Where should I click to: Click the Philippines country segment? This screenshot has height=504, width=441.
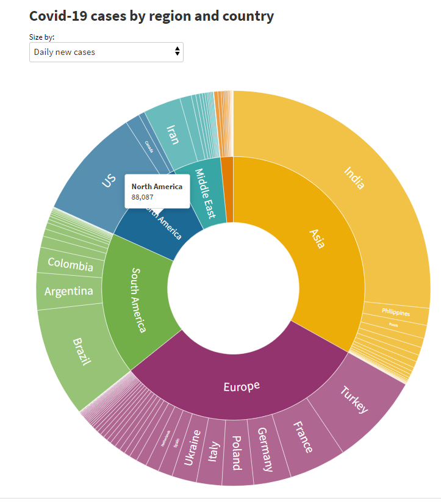pos(395,312)
